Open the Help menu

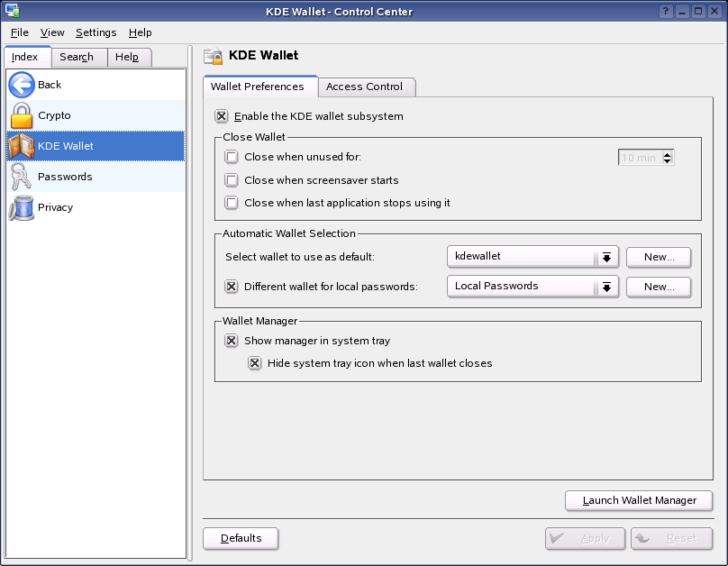tap(141, 32)
